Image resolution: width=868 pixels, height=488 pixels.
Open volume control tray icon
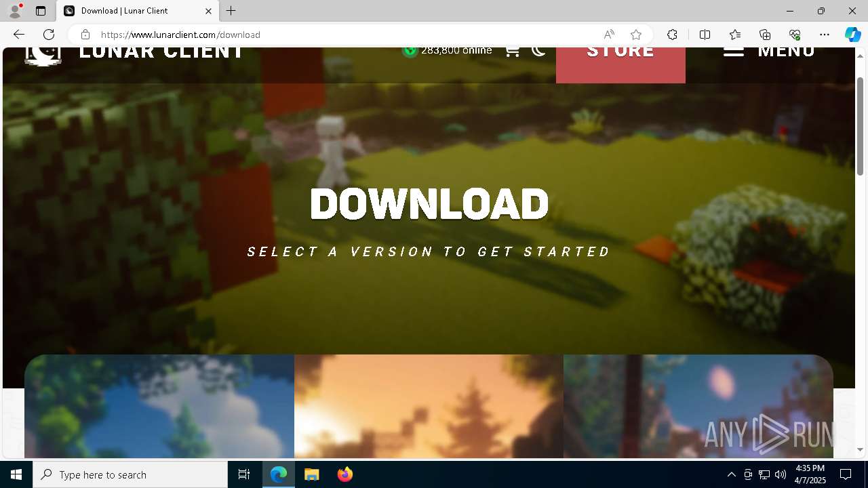(781, 474)
